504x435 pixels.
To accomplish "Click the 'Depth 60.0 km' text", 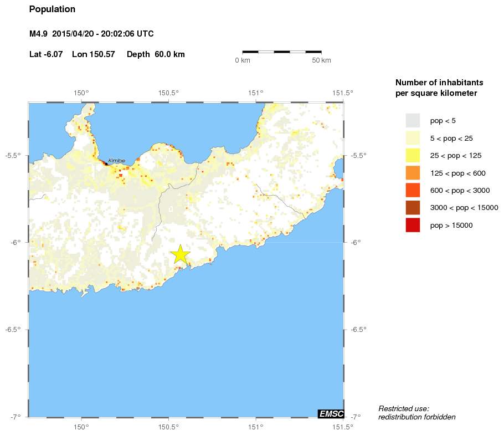I will [156, 54].
